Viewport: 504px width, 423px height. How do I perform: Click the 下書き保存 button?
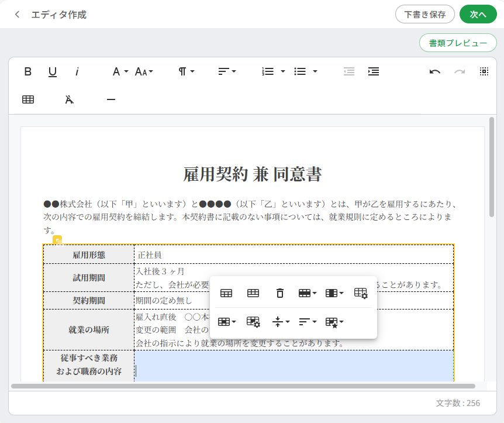(x=425, y=15)
